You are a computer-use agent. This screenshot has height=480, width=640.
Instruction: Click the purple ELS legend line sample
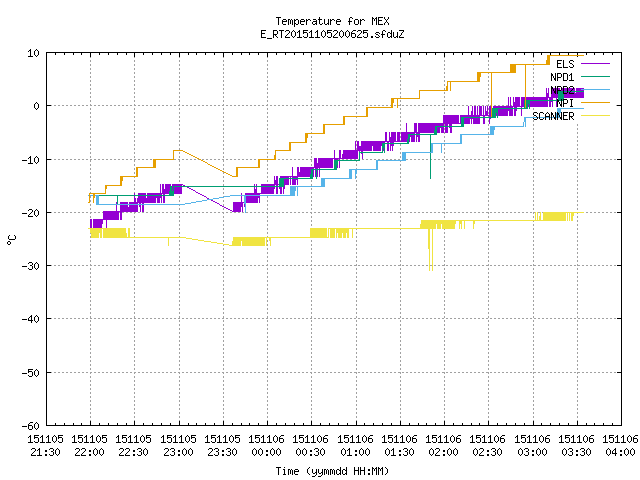point(595,64)
